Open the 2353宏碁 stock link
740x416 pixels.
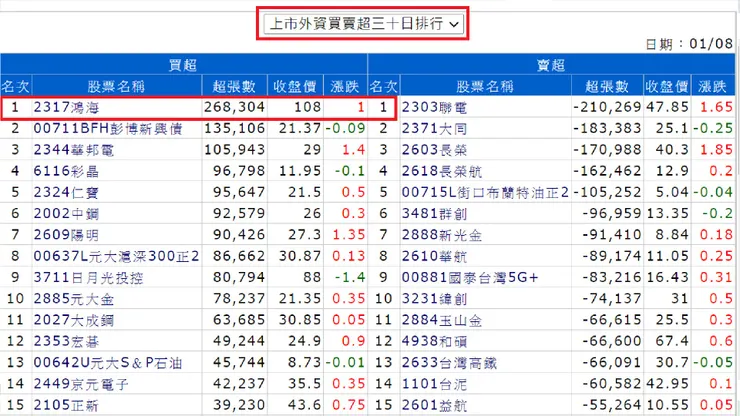click(x=67, y=341)
